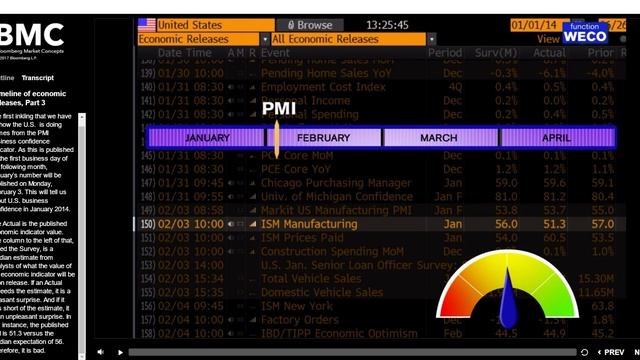640x360 pixels.
Task: Click the View label near WECO
Action: click(x=548, y=39)
